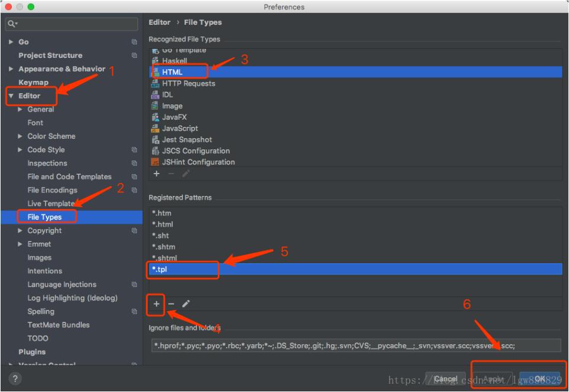Image resolution: width=569 pixels, height=392 pixels.
Task: Expand the Copyright subsection
Action: (20, 230)
